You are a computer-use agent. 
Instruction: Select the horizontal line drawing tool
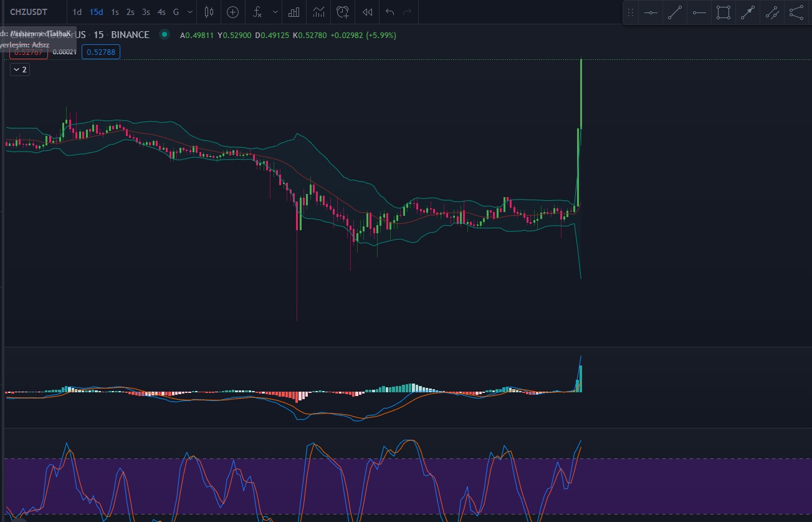tap(651, 12)
